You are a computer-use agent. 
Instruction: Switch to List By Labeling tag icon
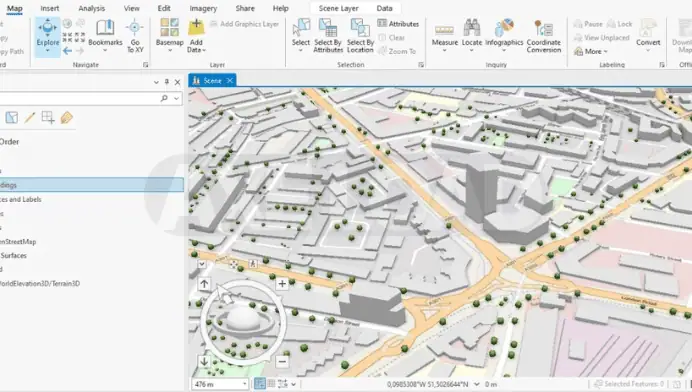coord(67,117)
